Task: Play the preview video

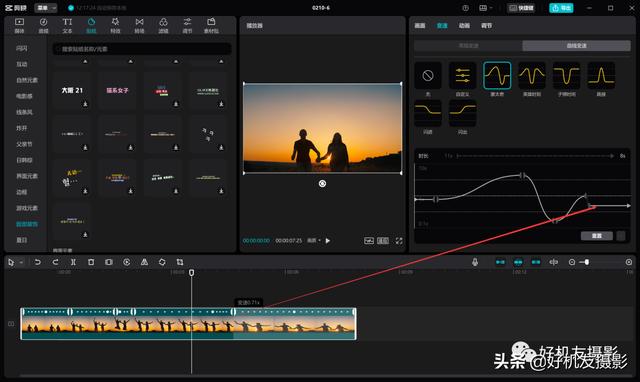Action: point(328,241)
